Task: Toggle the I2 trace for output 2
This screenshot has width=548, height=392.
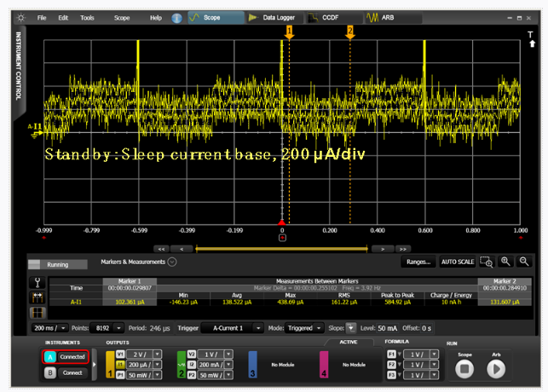Action: point(192,365)
